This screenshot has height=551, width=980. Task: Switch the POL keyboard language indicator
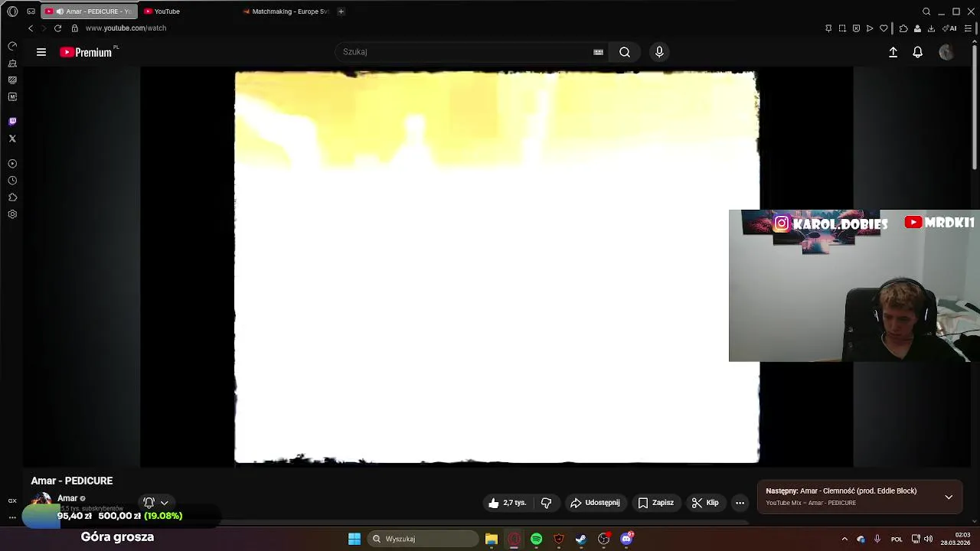pyautogui.click(x=897, y=539)
